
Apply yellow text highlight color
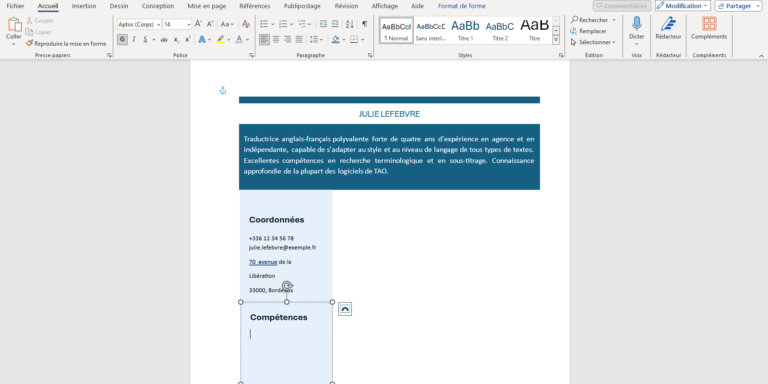[x=220, y=40]
